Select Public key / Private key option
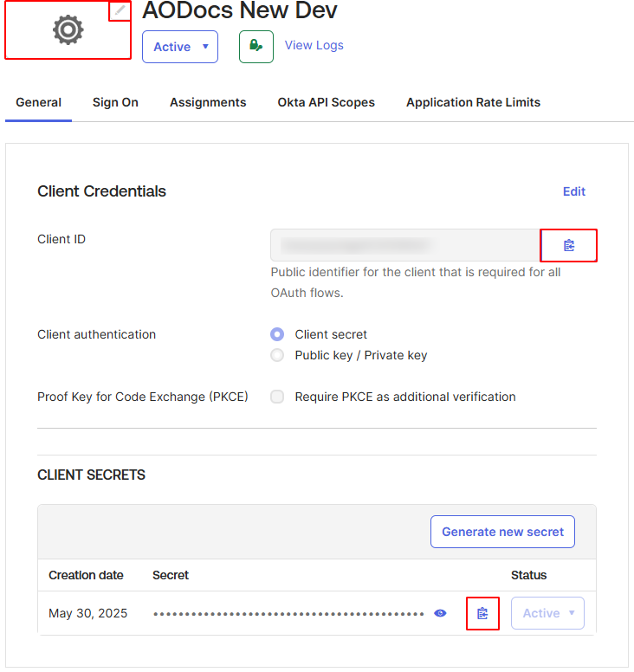Screen dimensions: 634x672 (x=277, y=355)
